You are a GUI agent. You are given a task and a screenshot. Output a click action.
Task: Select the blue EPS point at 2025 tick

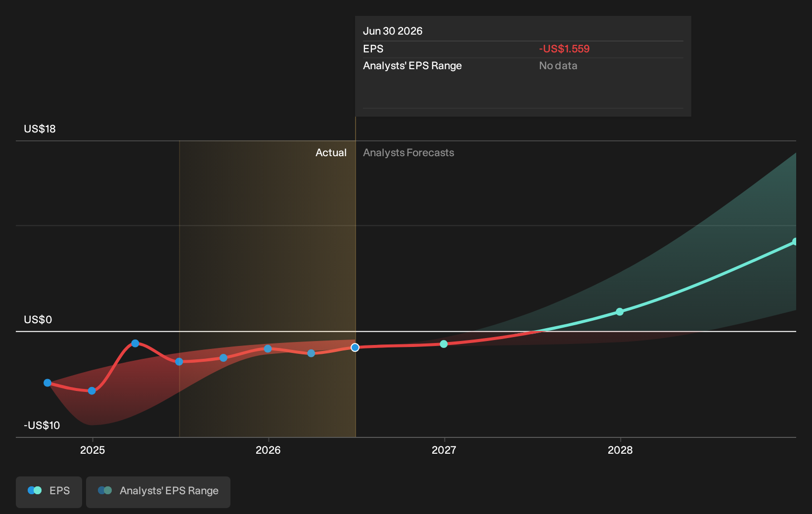click(x=92, y=391)
